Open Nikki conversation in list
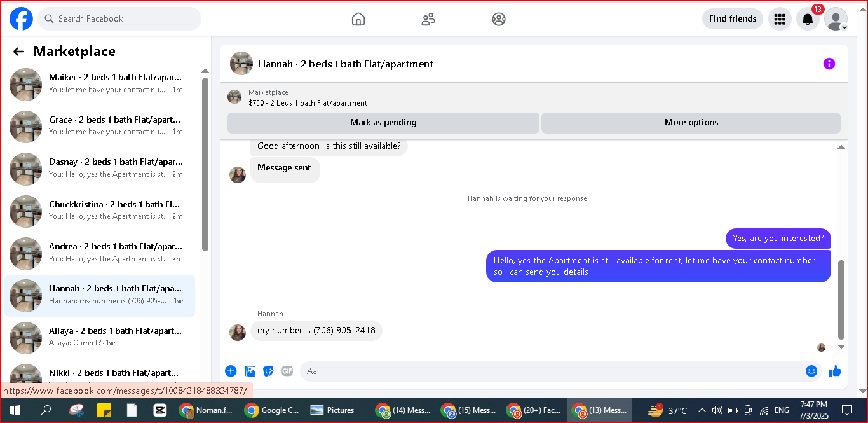The image size is (868, 423). [100, 373]
